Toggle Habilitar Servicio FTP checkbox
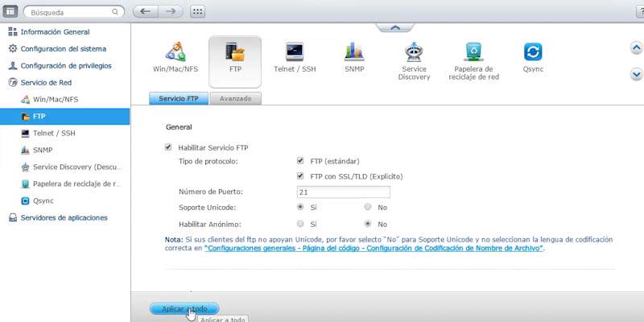The height and width of the screenshot is (322, 644). 168,147
